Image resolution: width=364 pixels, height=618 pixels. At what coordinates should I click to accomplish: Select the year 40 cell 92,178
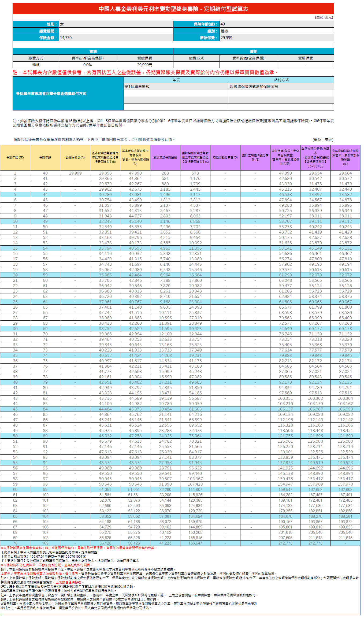[x=285, y=382]
